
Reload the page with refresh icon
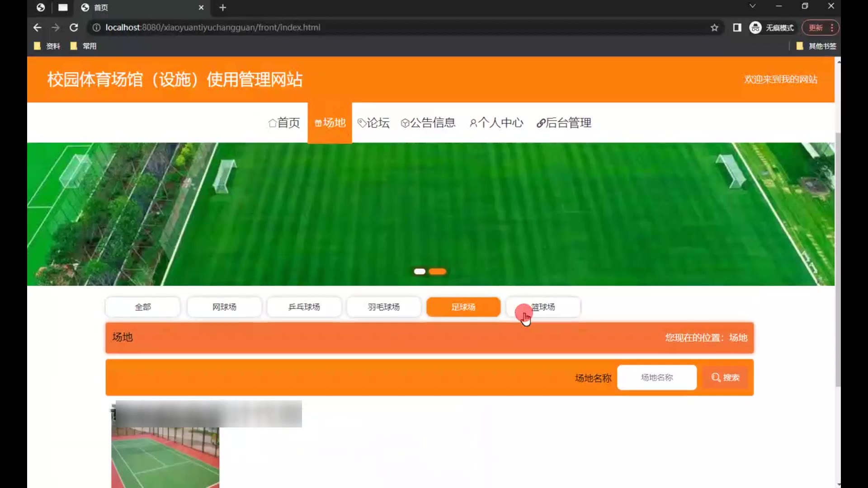coord(74,28)
